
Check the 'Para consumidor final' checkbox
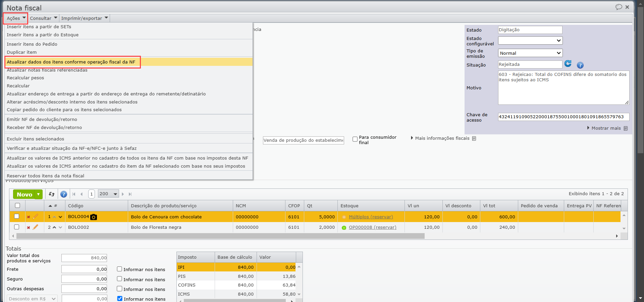[x=355, y=139]
